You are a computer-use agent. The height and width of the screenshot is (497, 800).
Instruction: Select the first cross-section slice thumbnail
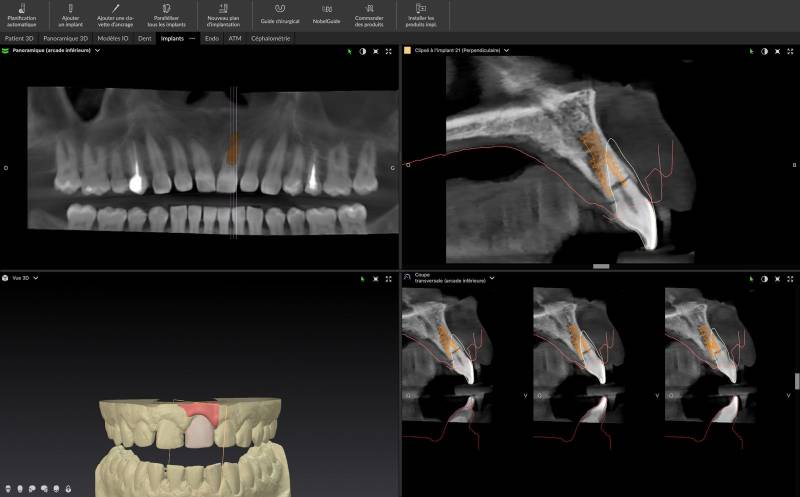tap(447, 355)
